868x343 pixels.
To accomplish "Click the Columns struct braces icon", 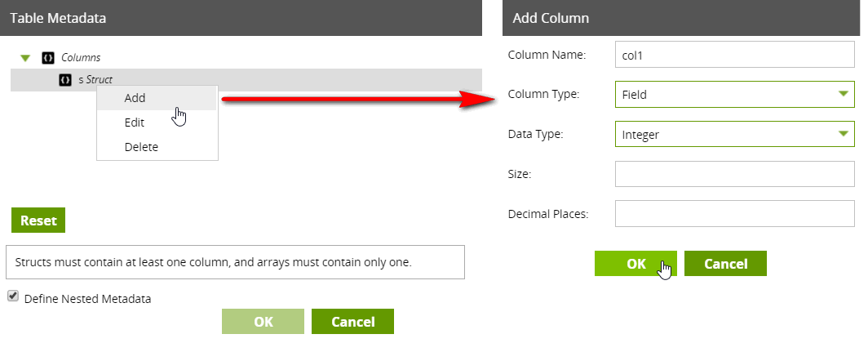I will [48, 58].
